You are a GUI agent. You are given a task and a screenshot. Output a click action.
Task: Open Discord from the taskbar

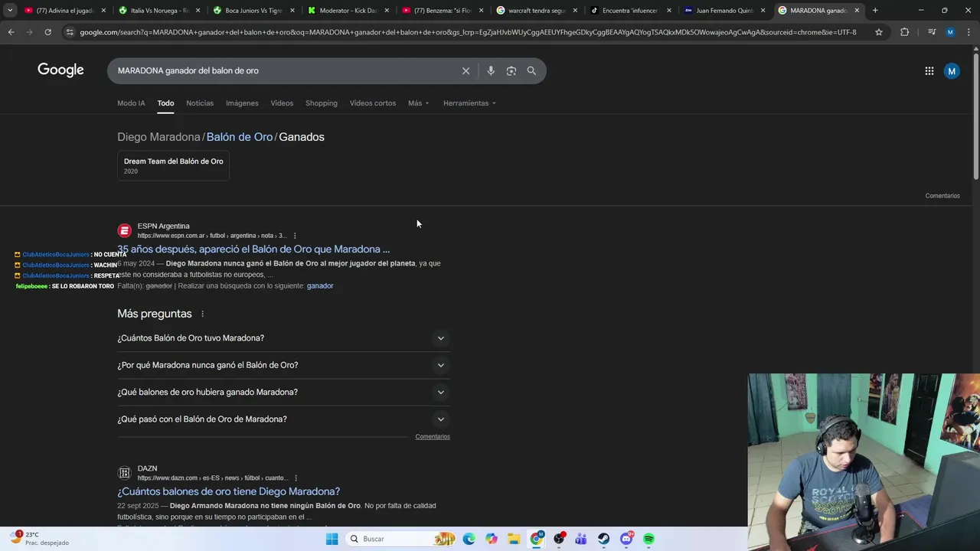[x=627, y=539]
